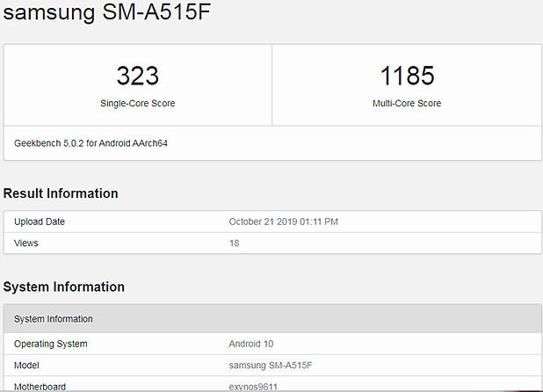Click the 1185 multi-core score number
Image resolution: width=543 pixels, height=392 pixels.
(x=407, y=76)
